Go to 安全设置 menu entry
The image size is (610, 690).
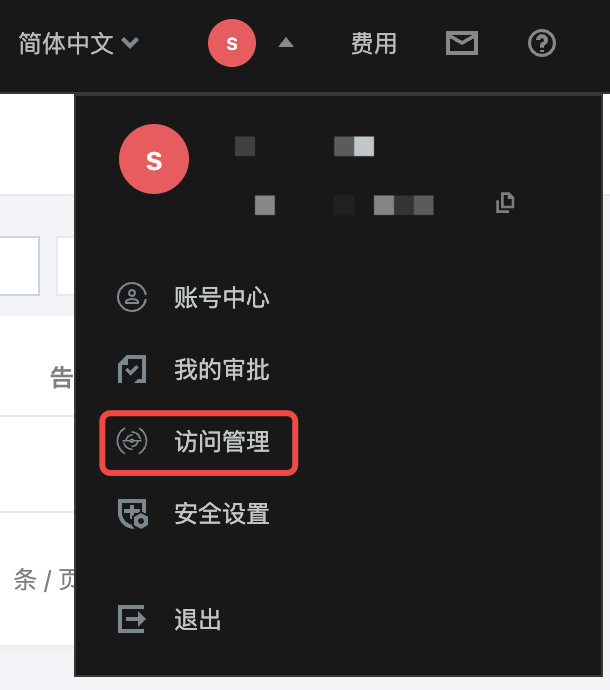tap(222, 514)
